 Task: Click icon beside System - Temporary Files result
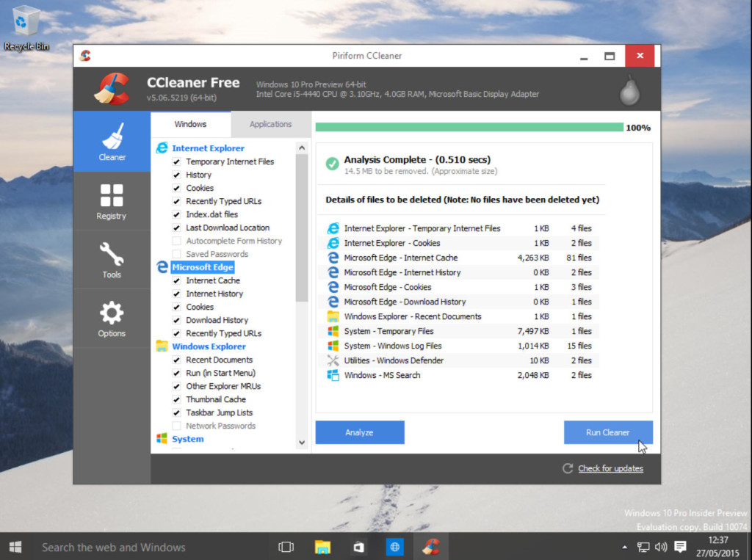(333, 331)
